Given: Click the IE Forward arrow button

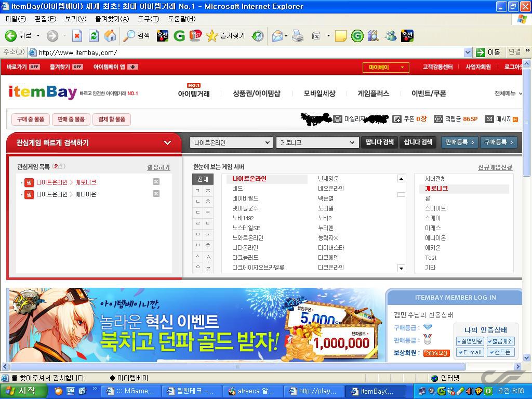Looking at the screenshot, I should (x=52, y=36).
